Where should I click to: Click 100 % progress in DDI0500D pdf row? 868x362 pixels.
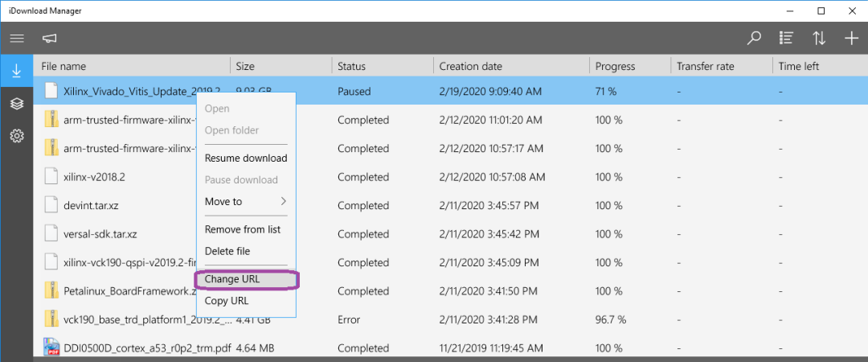coord(608,348)
